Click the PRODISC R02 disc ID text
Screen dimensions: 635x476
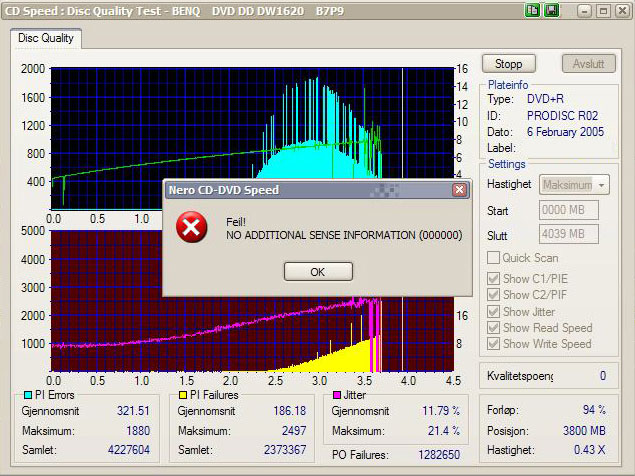tap(563, 116)
